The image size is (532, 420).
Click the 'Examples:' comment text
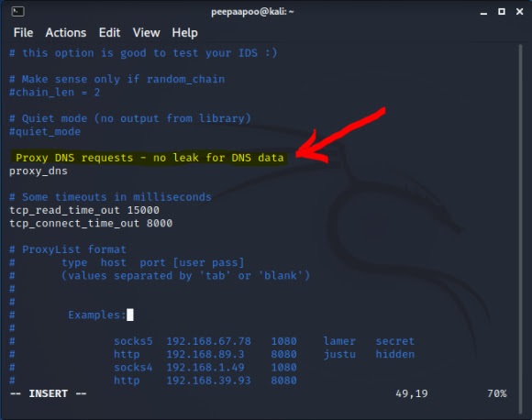[97, 315]
